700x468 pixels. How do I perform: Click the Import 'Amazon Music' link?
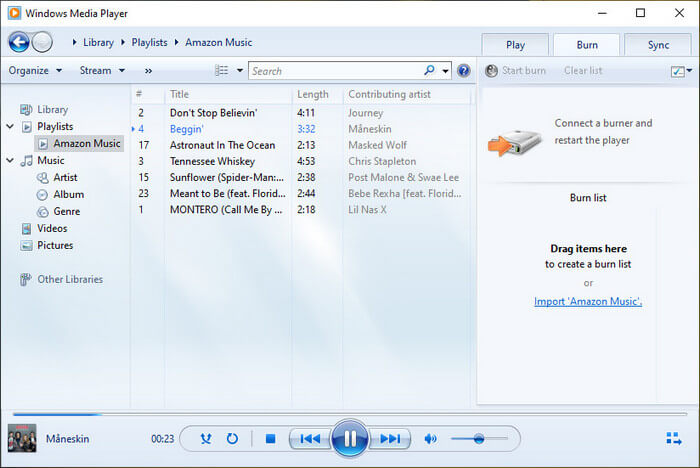click(588, 301)
